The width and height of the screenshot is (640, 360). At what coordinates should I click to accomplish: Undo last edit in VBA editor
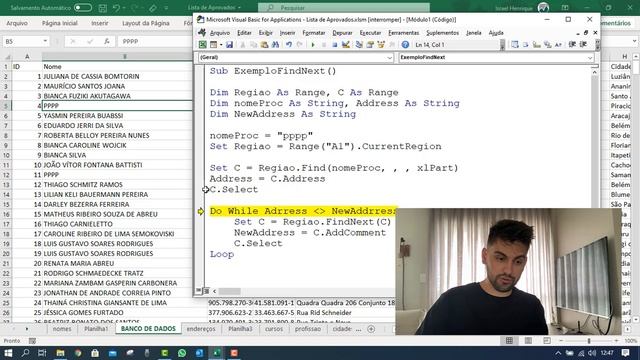[289, 45]
